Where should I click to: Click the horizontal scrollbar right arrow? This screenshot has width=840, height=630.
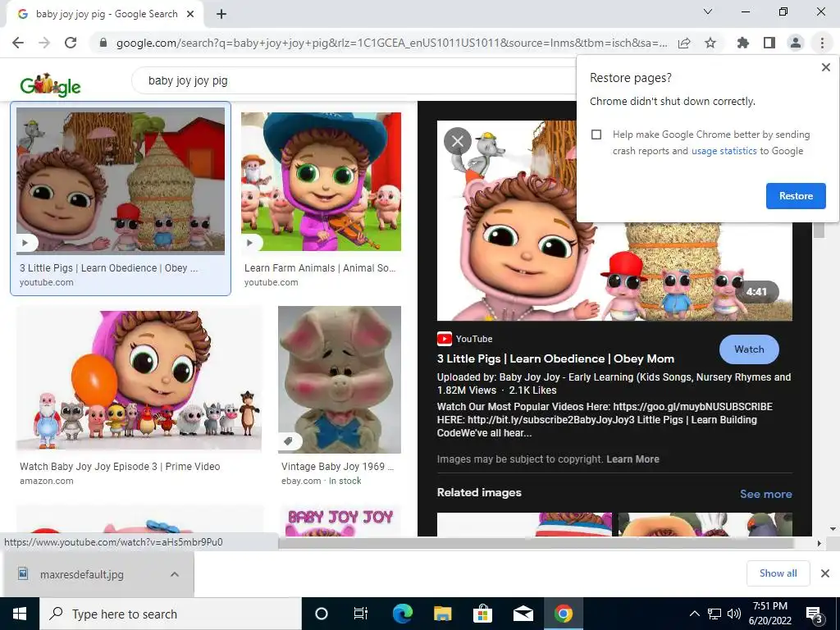point(819,543)
